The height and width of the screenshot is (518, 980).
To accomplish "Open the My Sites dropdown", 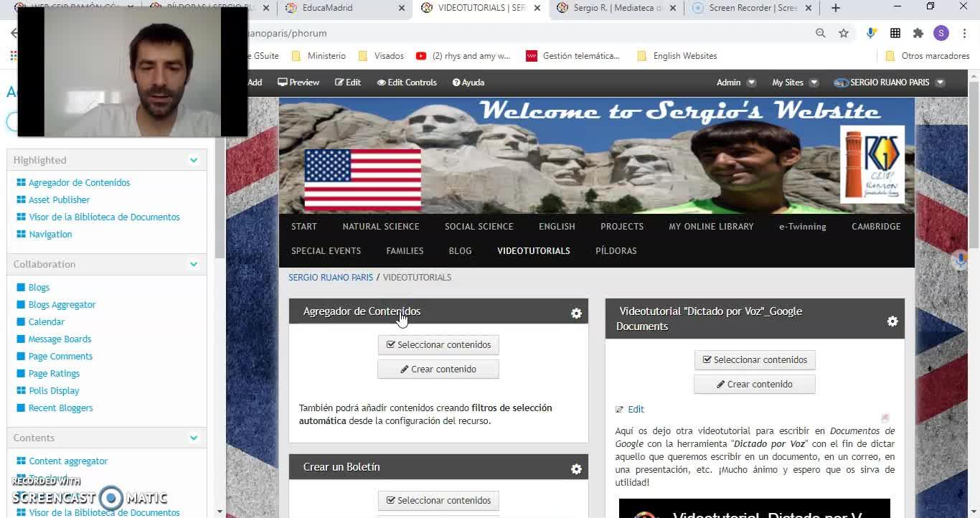I will click(x=795, y=83).
